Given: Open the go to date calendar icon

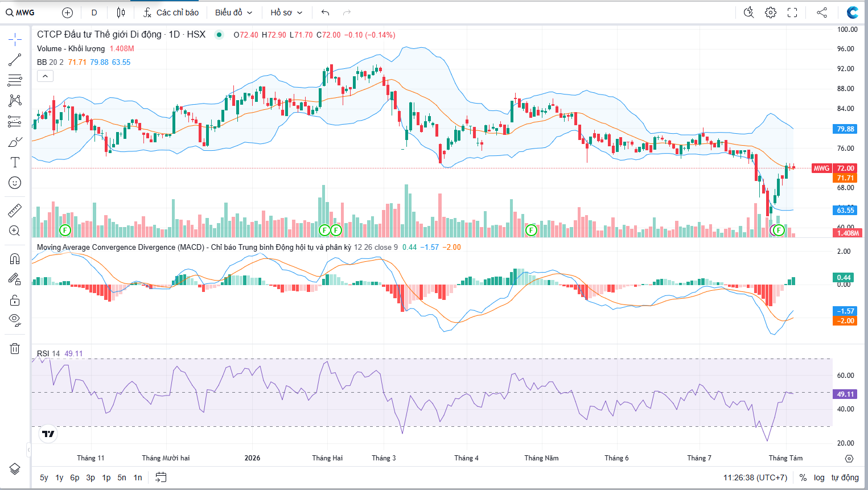Looking at the screenshot, I should [x=161, y=477].
